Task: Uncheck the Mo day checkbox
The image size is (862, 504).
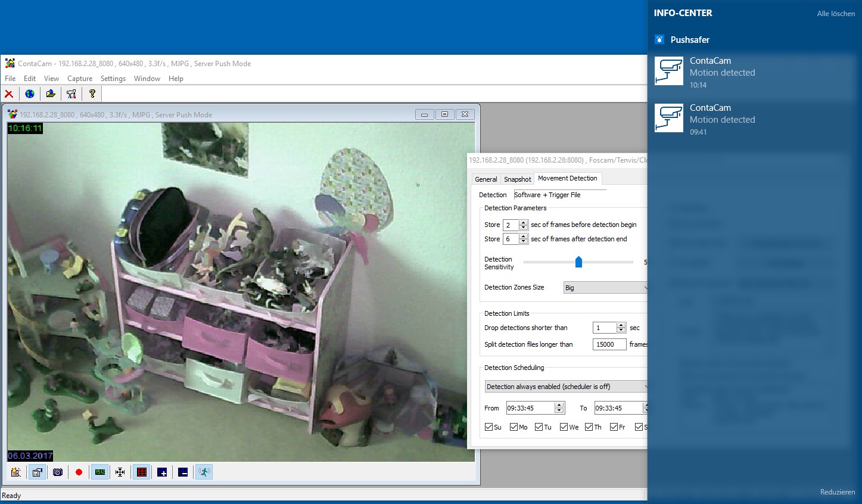Action: (514, 427)
